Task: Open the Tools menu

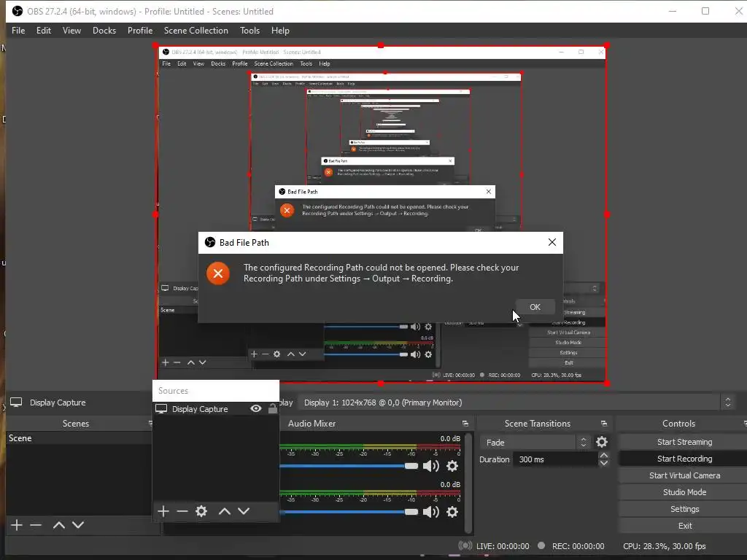Action: coord(249,31)
